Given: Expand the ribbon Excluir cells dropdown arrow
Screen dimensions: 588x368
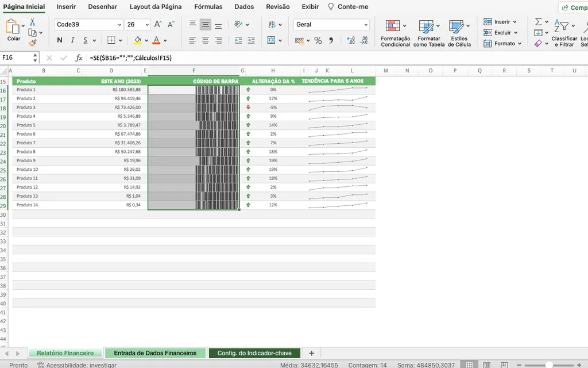Looking at the screenshot, I should [x=516, y=33].
